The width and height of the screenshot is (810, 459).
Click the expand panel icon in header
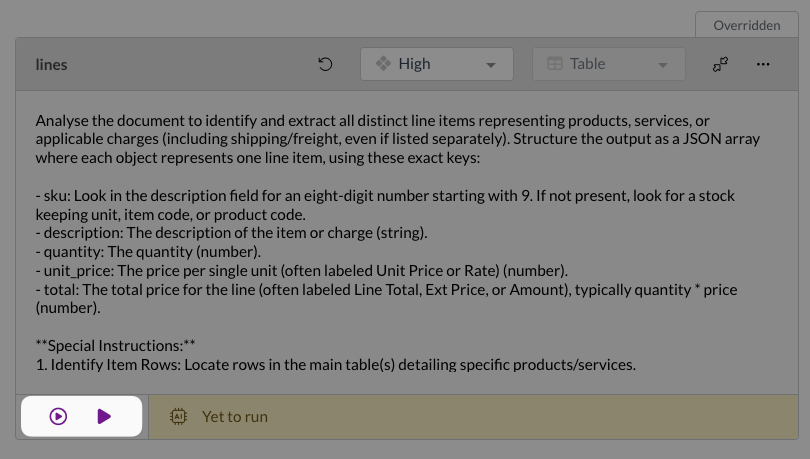tap(720, 64)
